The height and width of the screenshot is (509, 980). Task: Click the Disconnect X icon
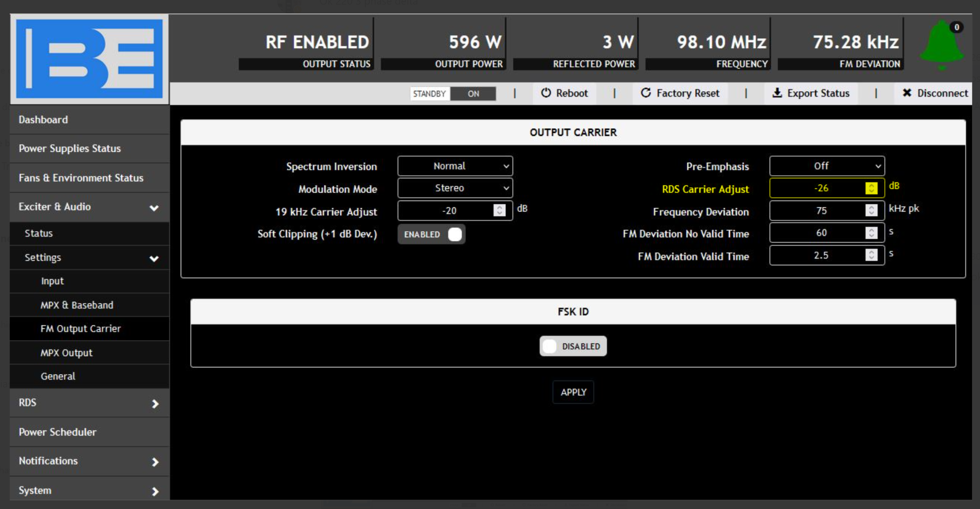[x=907, y=93]
